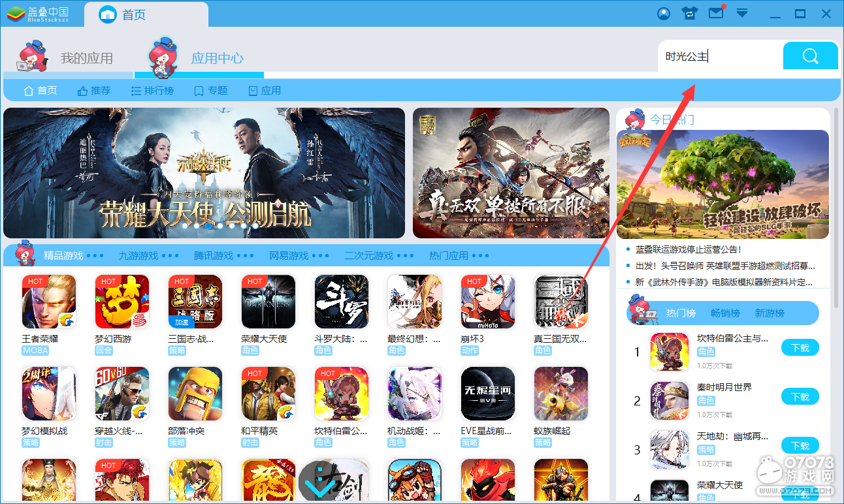Open 坎特伯雷公主 icon in game grid
Image resolution: width=844 pixels, height=504 pixels.
(342, 393)
